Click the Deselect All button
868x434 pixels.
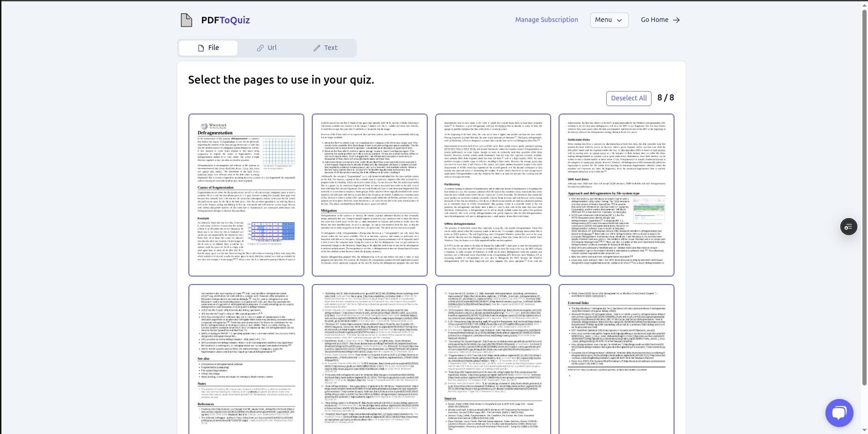629,98
